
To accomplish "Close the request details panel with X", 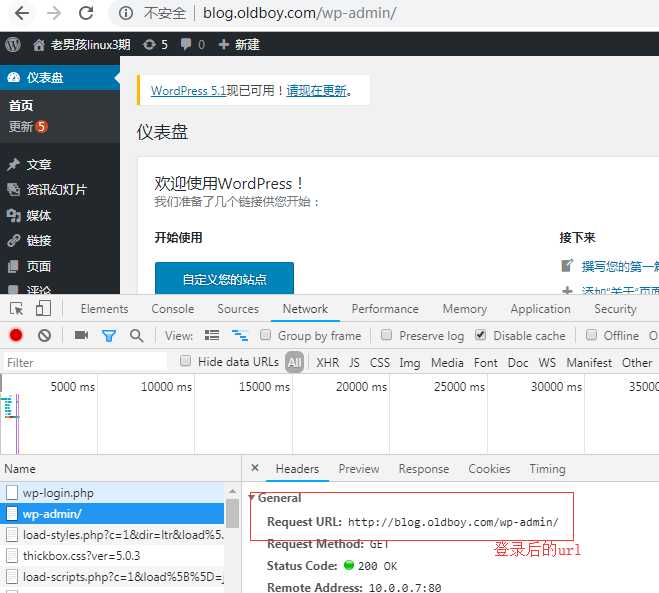I will point(255,468).
